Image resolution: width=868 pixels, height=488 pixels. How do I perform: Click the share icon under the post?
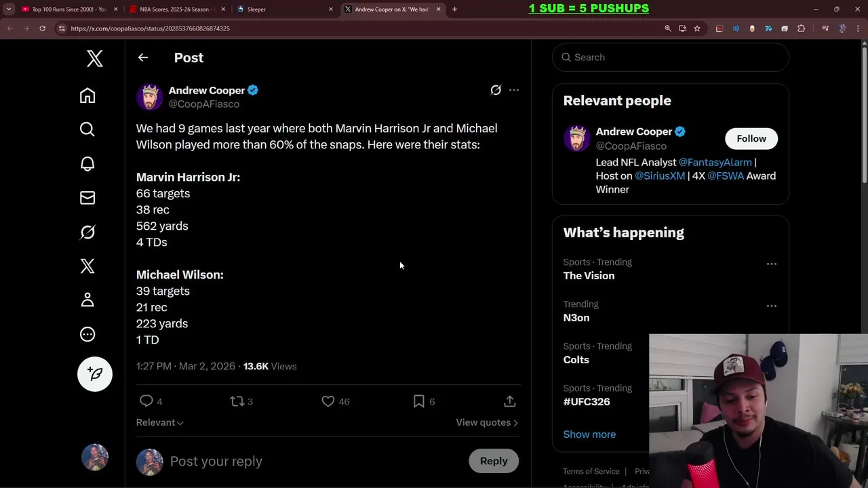[x=510, y=401]
